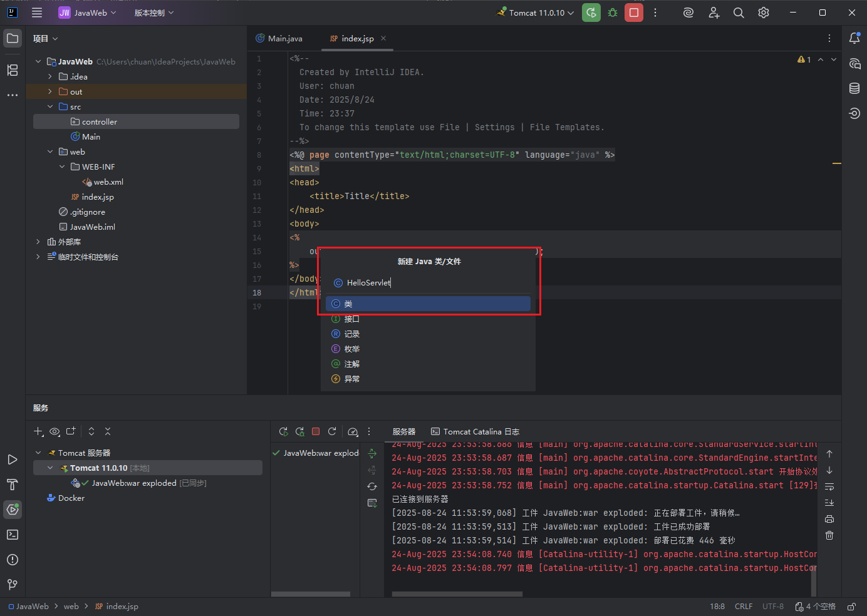Open the Git version control tool window
This screenshot has width=867, height=616.
coord(13,585)
